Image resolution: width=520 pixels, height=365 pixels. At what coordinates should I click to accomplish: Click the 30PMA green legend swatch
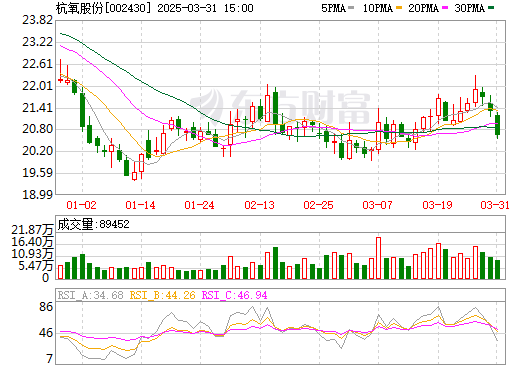coord(491,8)
